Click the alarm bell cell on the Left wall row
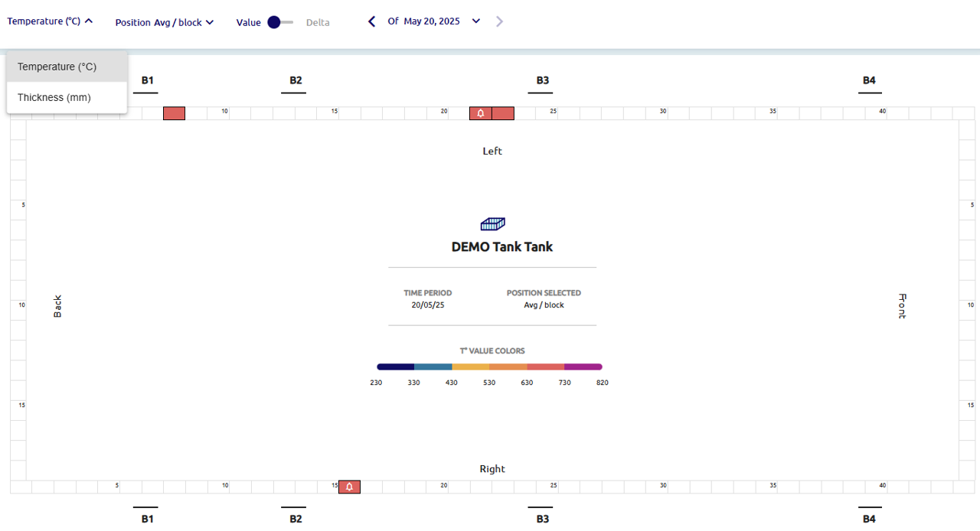 (x=481, y=113)
